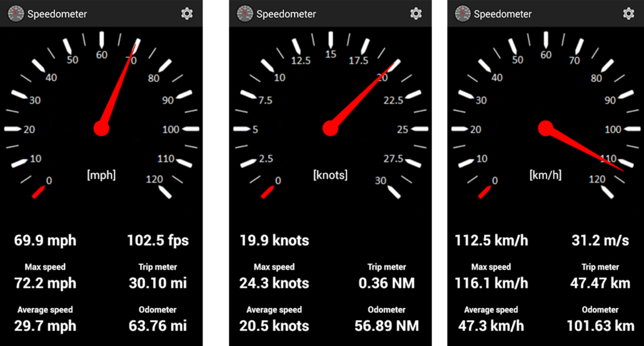Click the Speedometer title in knots screen

pos(286,14)
